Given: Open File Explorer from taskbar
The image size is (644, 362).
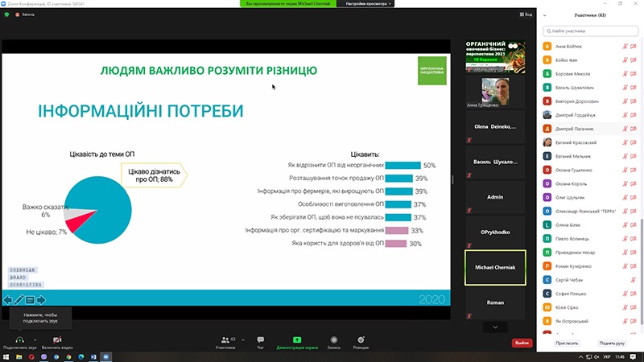Looking at the screenshot, I should (x=19, y=357).
